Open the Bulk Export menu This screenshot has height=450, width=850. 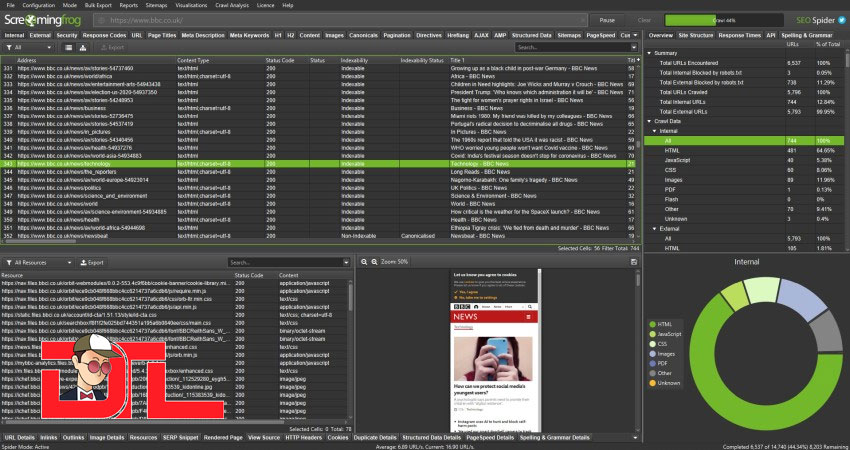coord(99,5)
